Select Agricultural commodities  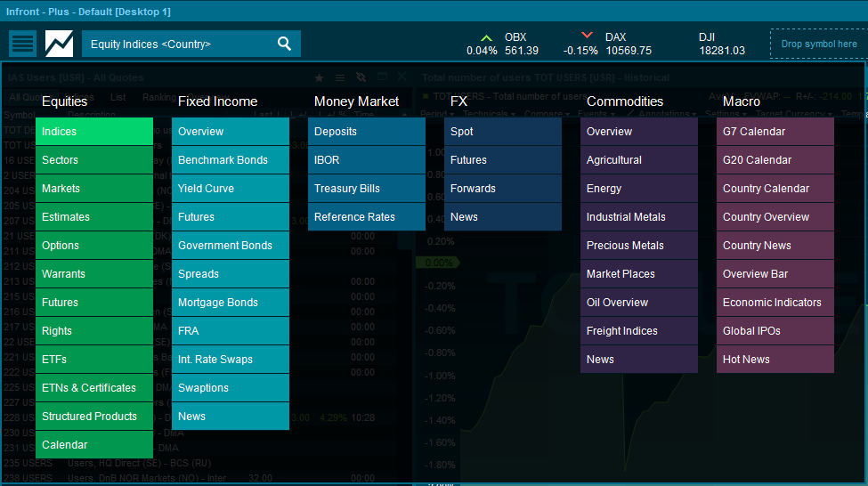coord(639,160)
